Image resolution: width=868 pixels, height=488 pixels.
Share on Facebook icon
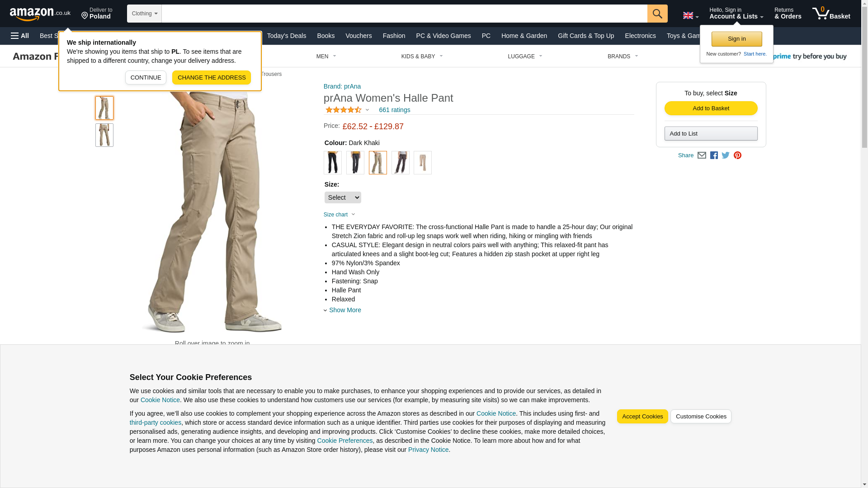[714, 155]
